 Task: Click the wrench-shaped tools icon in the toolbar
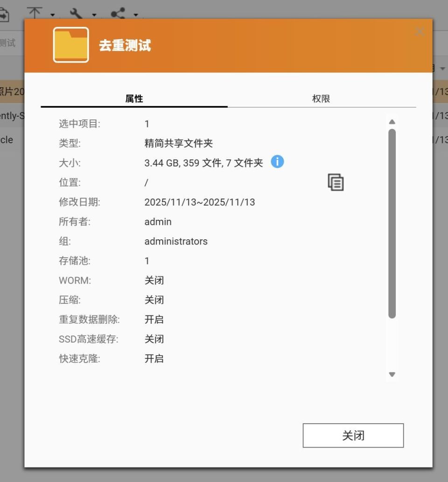(76, 14)
